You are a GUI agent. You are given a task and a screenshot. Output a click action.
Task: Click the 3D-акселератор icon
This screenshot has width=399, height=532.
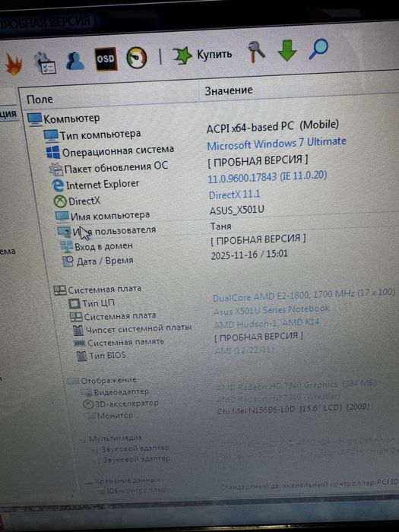(x=88, y=404)
